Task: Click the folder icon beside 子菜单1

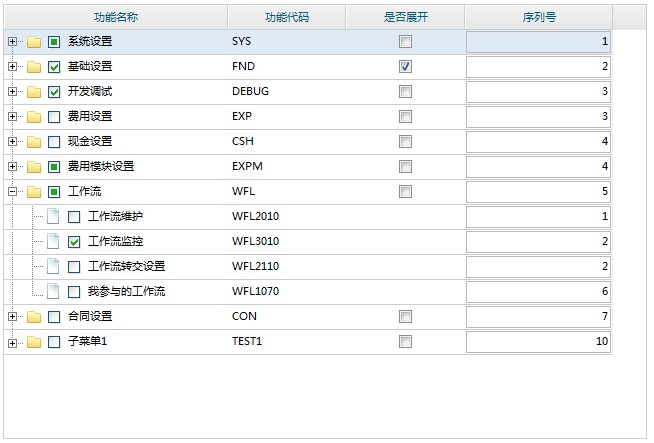Action: tap(34, 342)
